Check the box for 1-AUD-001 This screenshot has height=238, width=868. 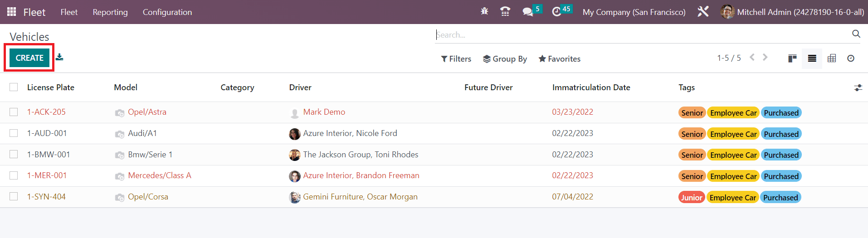pos(14,133)
